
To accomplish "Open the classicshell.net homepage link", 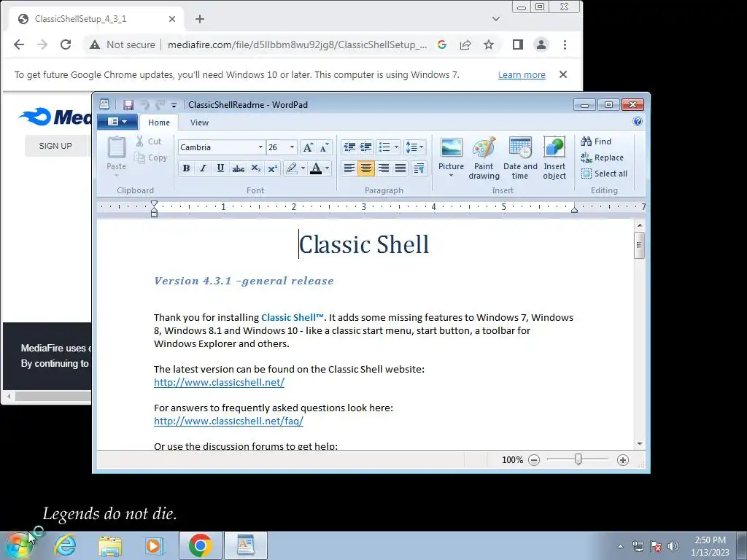I will tap(219, 382).
